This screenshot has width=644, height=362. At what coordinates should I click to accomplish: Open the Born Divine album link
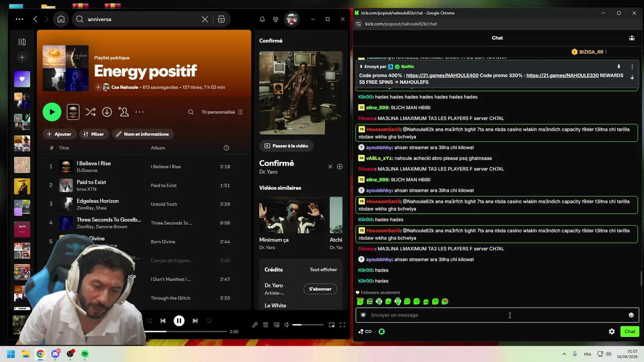tap(163, 242)
